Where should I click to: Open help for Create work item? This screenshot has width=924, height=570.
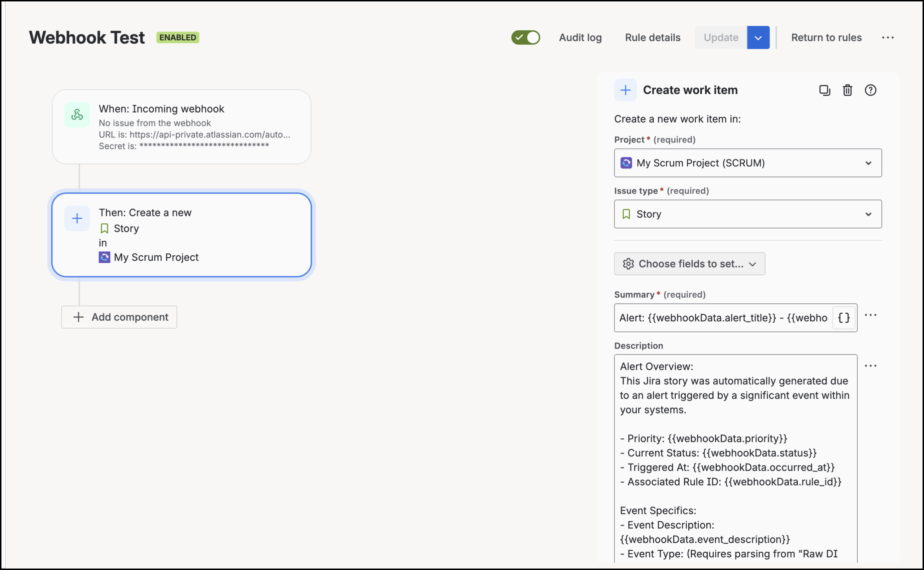coord(871,90)
